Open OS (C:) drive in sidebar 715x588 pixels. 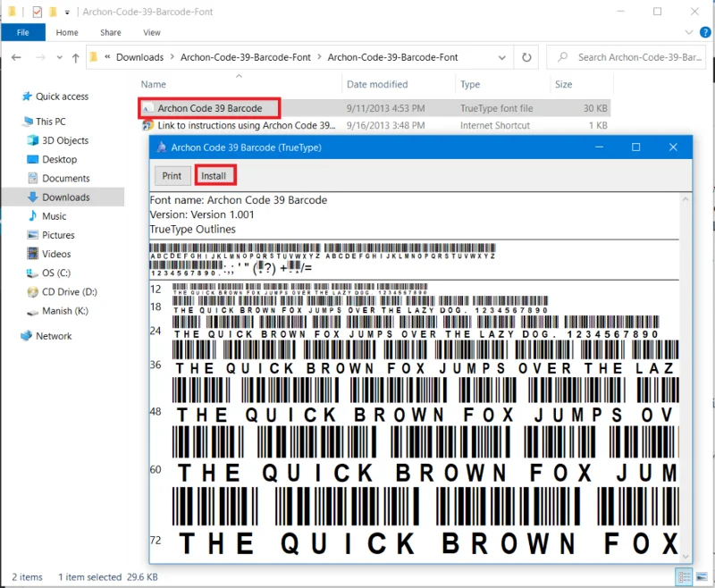(x=56, y=273)
